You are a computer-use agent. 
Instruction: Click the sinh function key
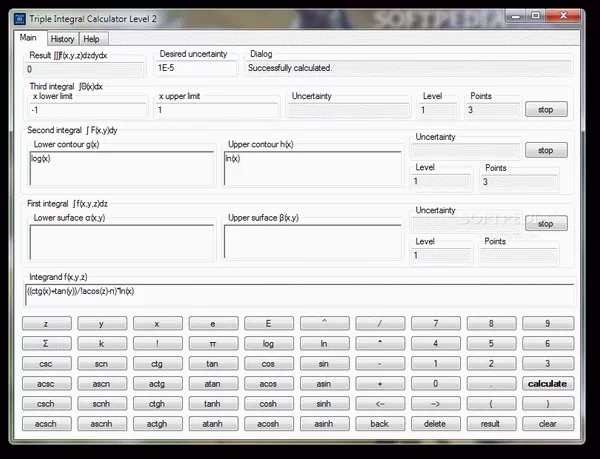[324, 404]
